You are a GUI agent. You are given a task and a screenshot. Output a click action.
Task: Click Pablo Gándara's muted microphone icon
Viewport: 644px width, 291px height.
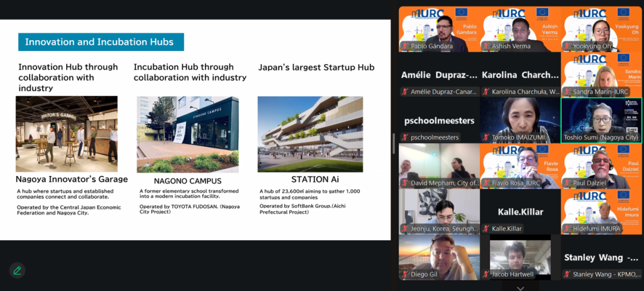(406, 47)
